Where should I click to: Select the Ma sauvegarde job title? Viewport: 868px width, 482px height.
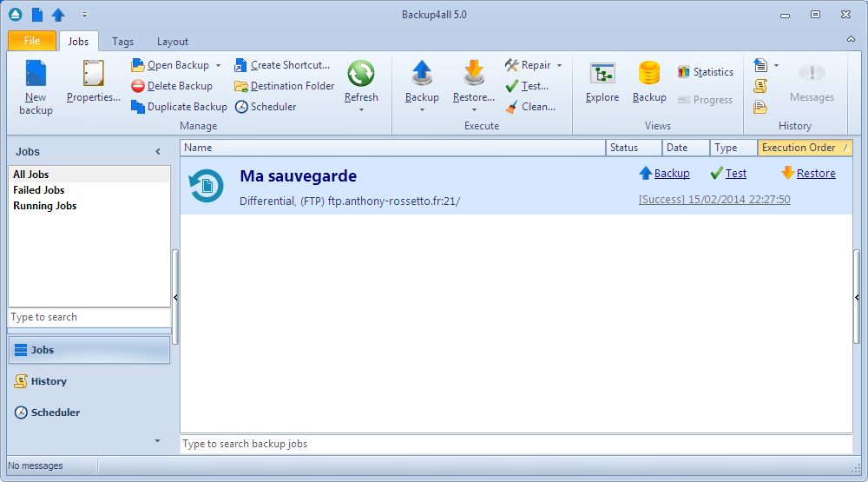(x=299, y=176)
